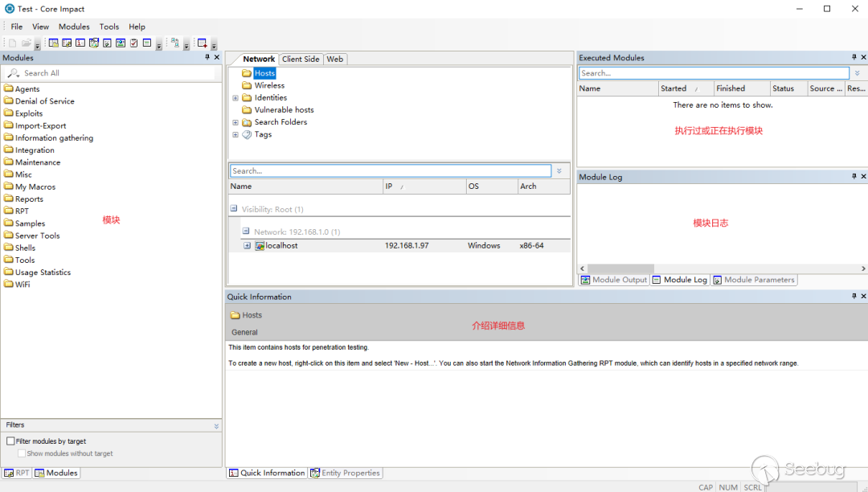Focus the Search field above the hosts list
Screen dimensions: 868x492
tap(391, 171)
